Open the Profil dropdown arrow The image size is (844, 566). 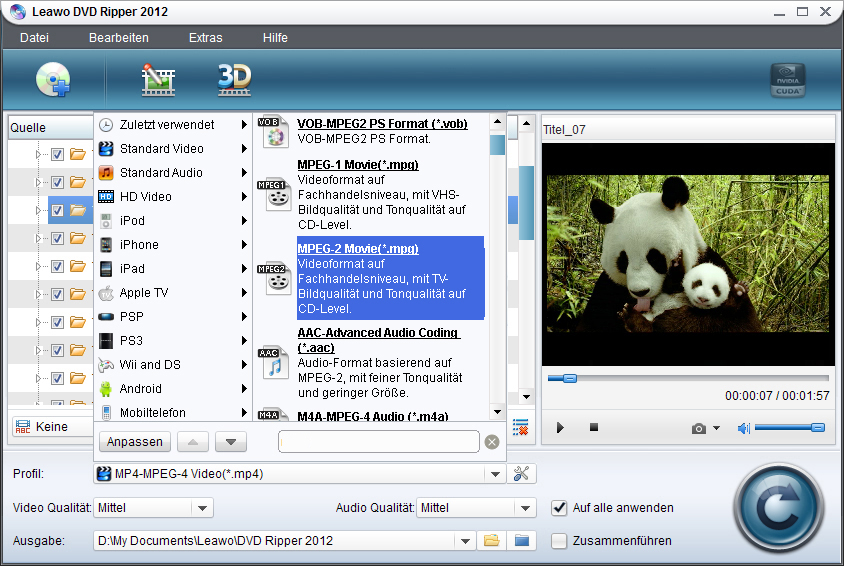coord(495,474)
